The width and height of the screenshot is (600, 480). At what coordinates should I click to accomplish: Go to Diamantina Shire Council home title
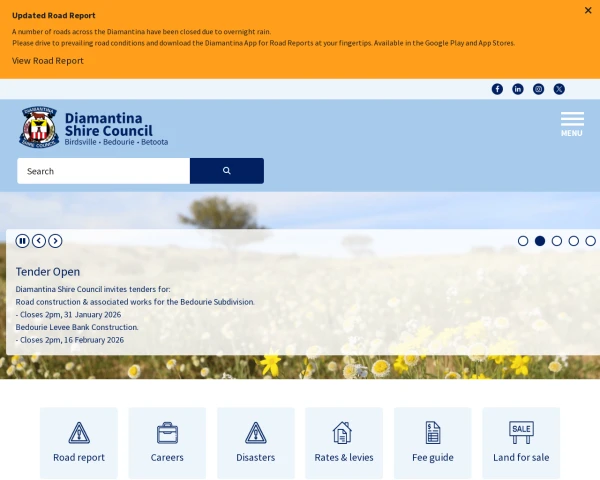(109, 124)
